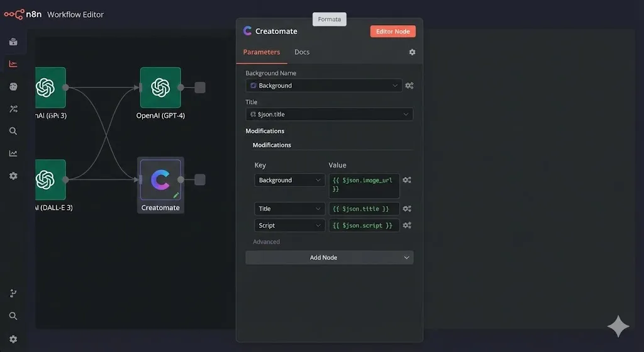The height and width of the screenshot is (352, 644).
Task: Select the red chart icon in the sidebar
Action: [x=13, y=64]
